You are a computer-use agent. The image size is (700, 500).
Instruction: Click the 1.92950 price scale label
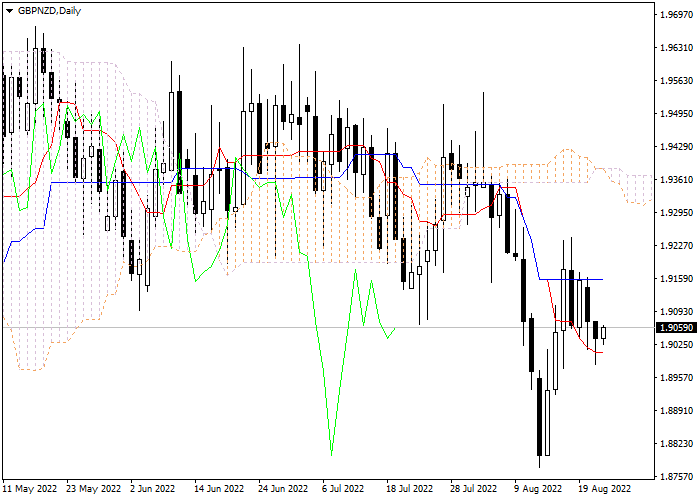[676, 212]
